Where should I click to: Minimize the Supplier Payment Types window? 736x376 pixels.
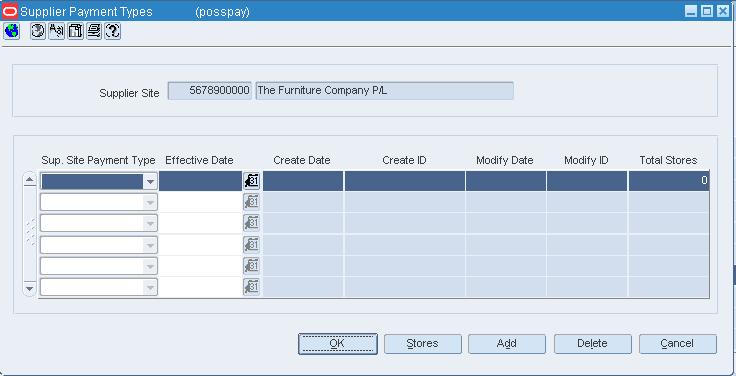(x=690, y=11)
